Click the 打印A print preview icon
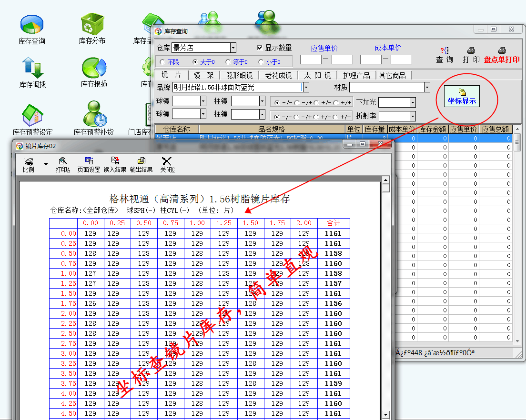 pos(62,164)
